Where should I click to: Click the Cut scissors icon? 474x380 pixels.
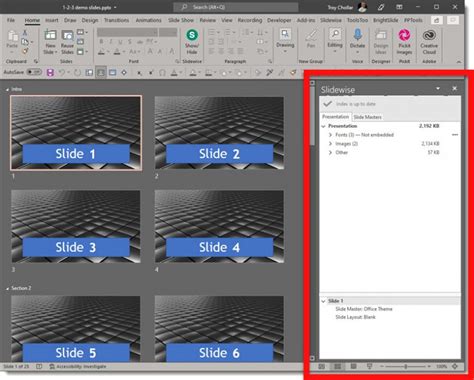tap(25, 33)
